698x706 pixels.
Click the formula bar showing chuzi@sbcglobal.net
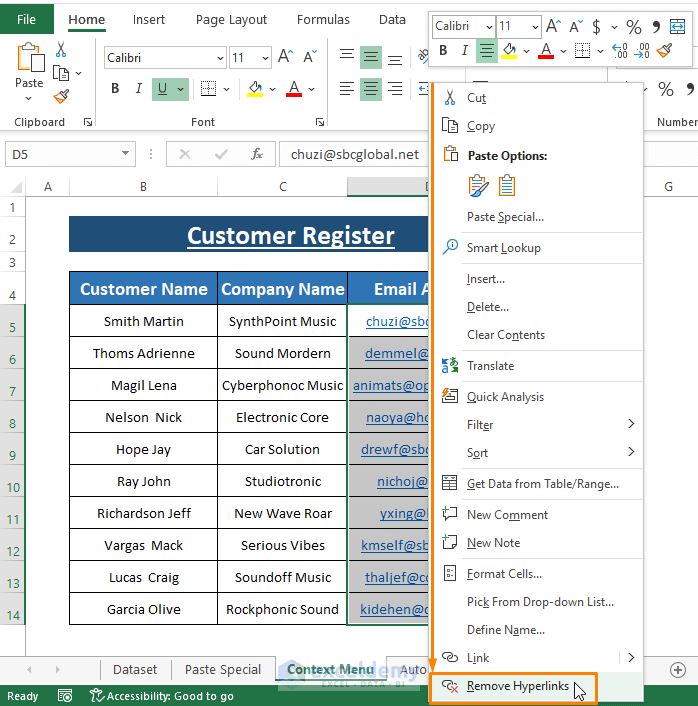tap(354, 154)
